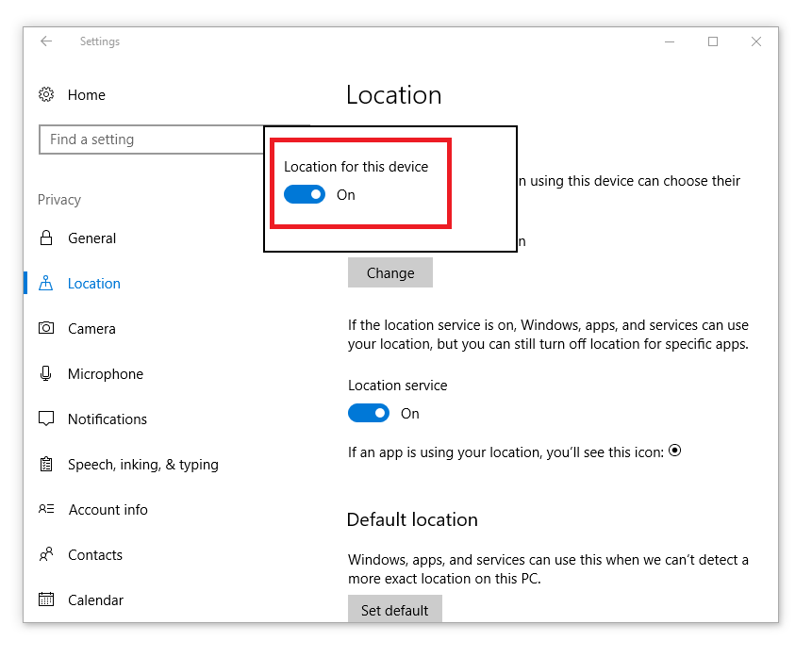Go back using the back arrow
The height and width of the screenshot is (657, 812).
pos(46,41)
